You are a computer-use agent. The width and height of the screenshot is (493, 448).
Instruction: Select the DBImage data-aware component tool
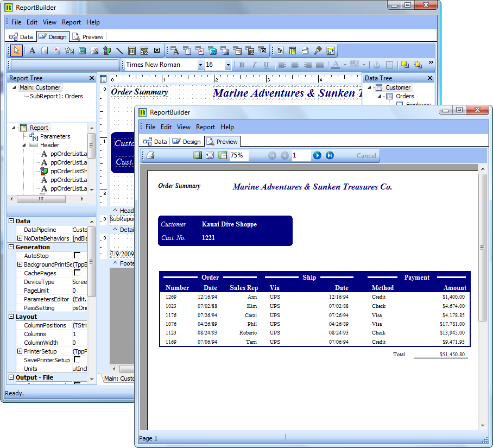[225, 51]
